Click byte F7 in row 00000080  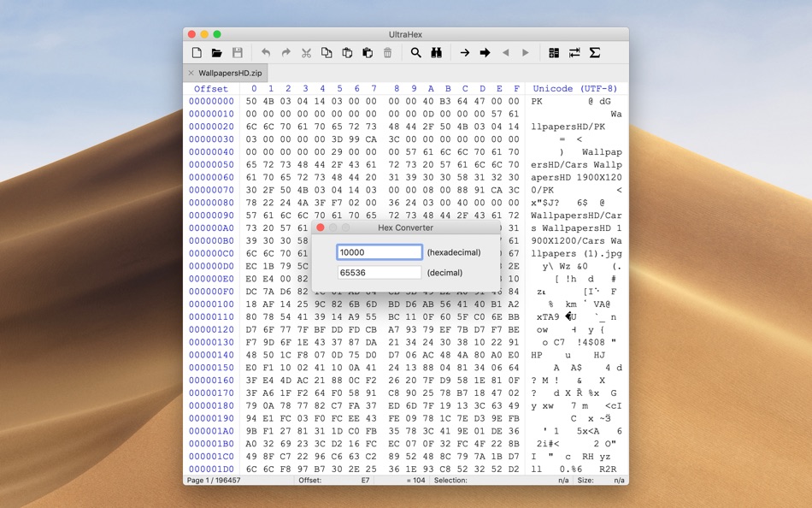(337, 203)
